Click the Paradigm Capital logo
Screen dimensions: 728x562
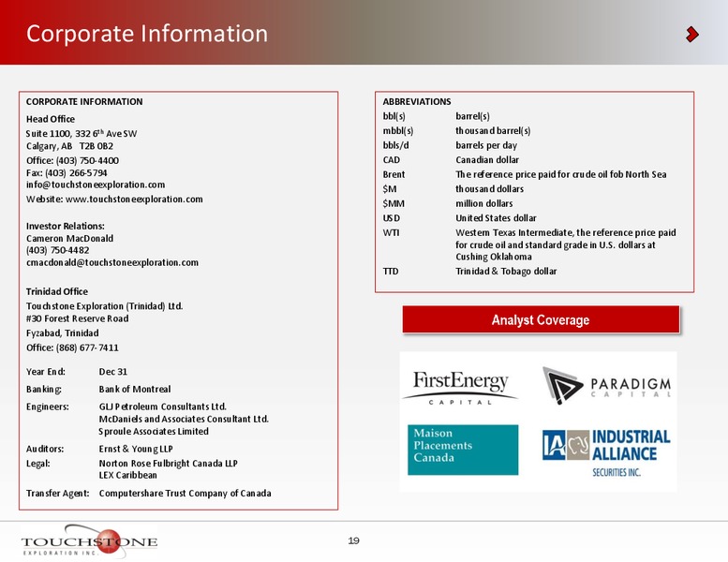[x=607, y=386]
